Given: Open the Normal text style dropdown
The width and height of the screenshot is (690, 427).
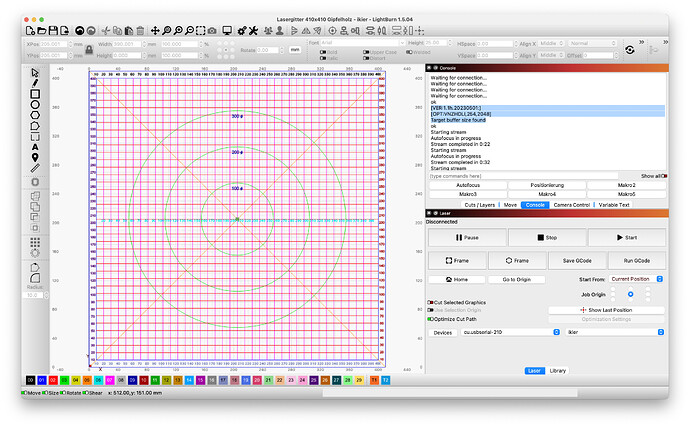Looking at the screenshot, I should click(593, 43).
